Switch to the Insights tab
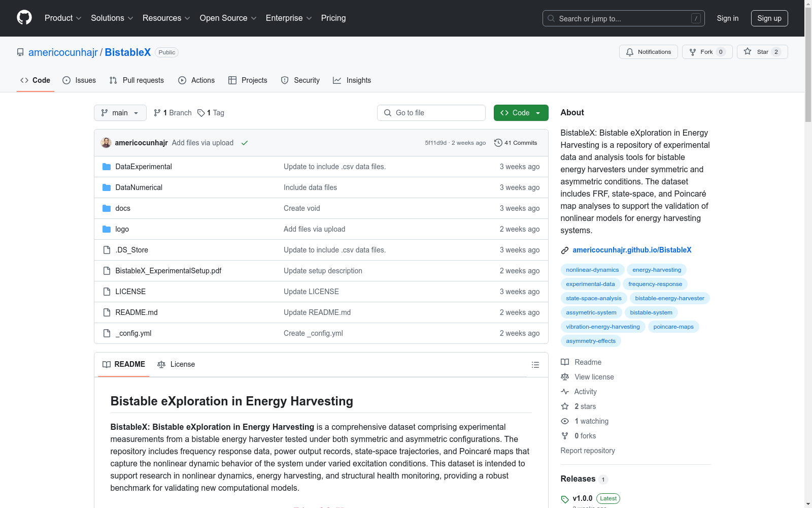The width and height of the screenshot is (812, 508). [352, 80]
